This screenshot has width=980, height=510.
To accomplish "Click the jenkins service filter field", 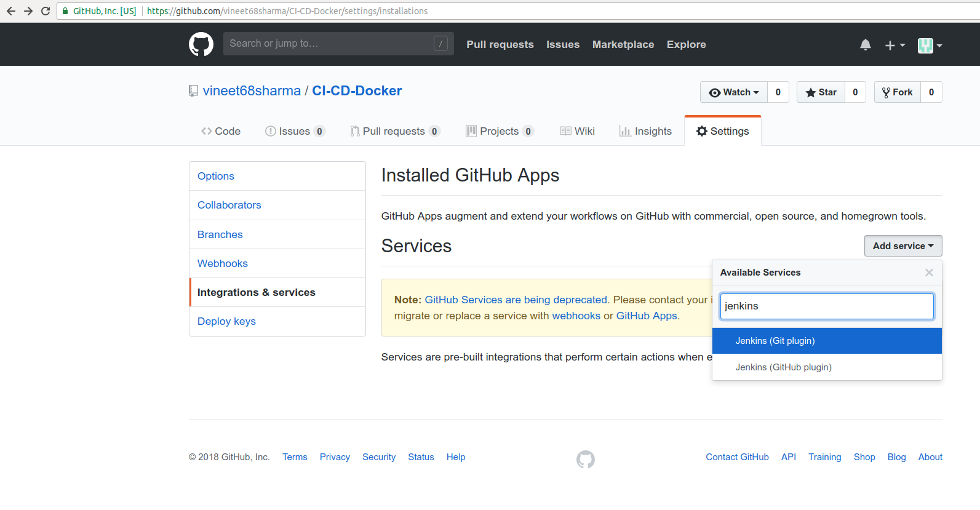I will click(x=827, y=306).
